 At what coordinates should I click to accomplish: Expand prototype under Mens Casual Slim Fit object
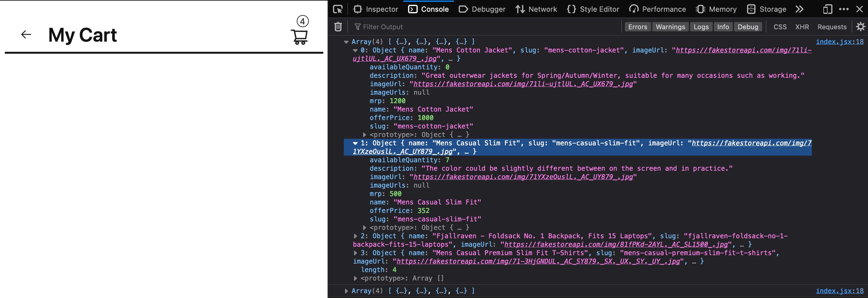364,228
